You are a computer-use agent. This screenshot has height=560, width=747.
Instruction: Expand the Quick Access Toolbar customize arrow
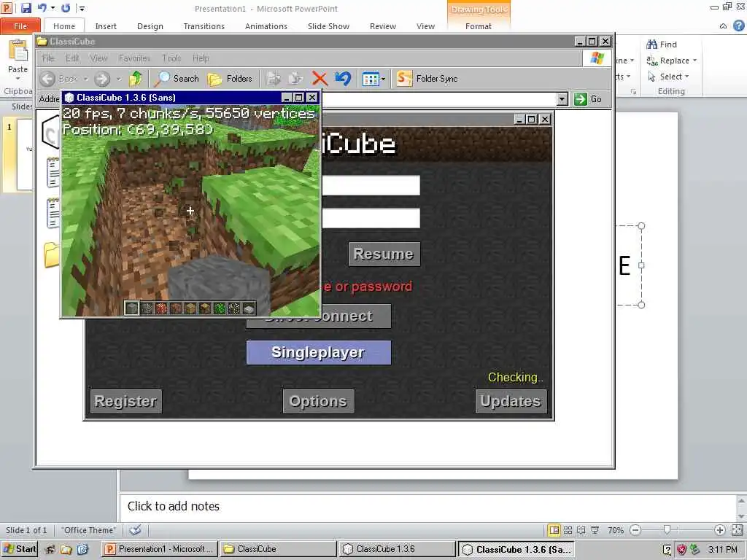point(82,8)
